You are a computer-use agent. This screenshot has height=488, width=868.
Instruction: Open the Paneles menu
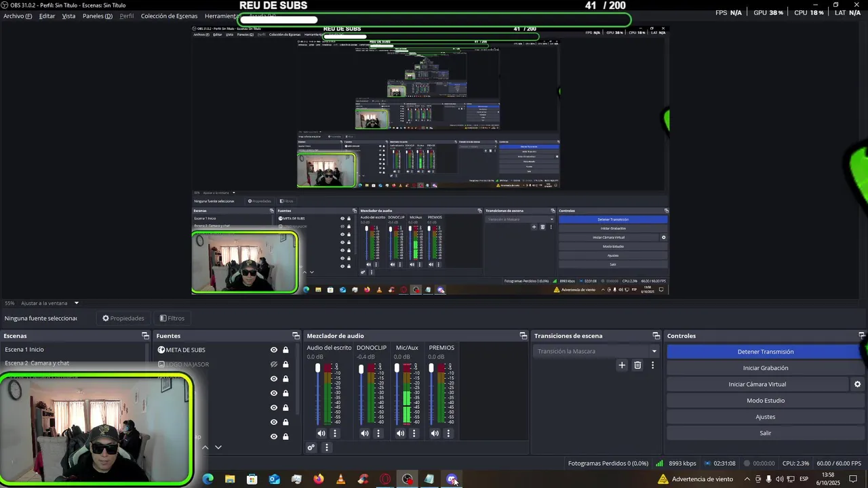click(x=98, y=16)
